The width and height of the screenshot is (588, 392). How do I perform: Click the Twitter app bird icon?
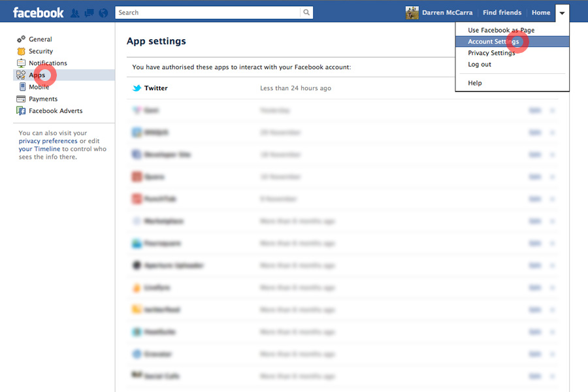(x=137, y=88)
